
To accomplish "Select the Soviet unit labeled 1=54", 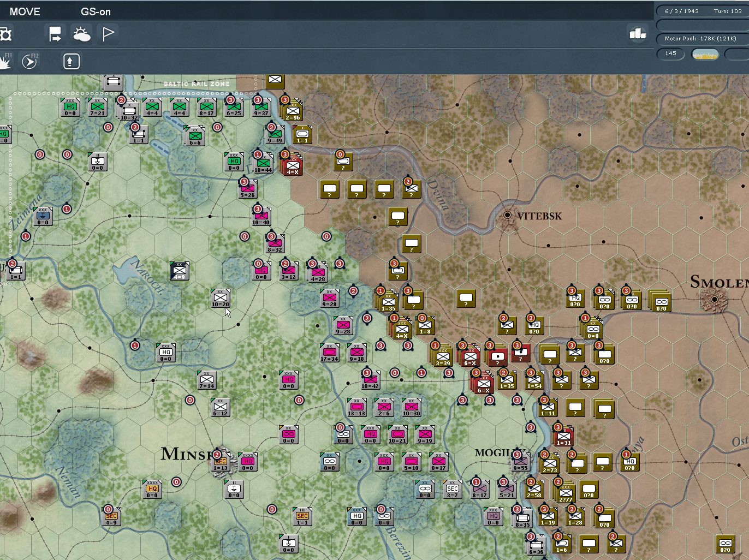I will coord(534,380).
